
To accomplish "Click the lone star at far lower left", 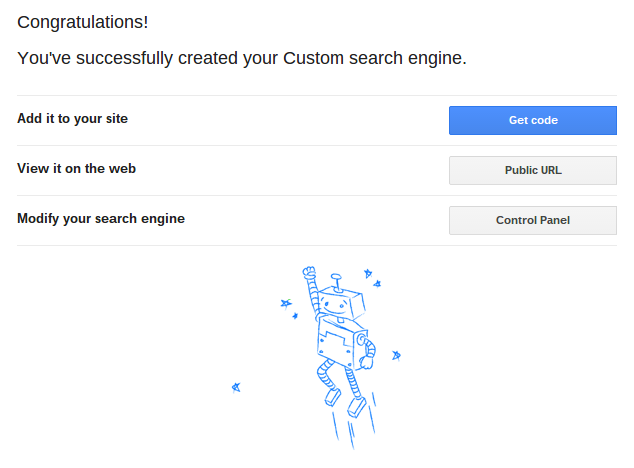I will [236, 388].
